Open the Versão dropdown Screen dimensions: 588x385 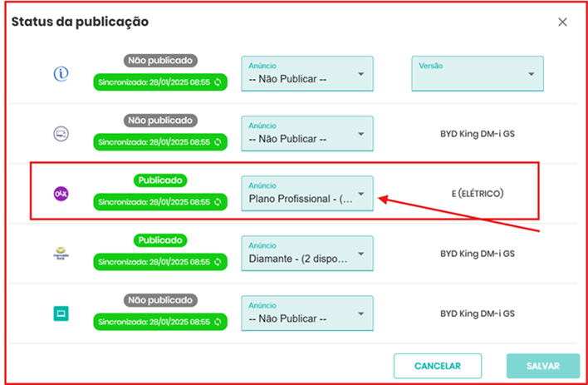(x=478, y=74)
